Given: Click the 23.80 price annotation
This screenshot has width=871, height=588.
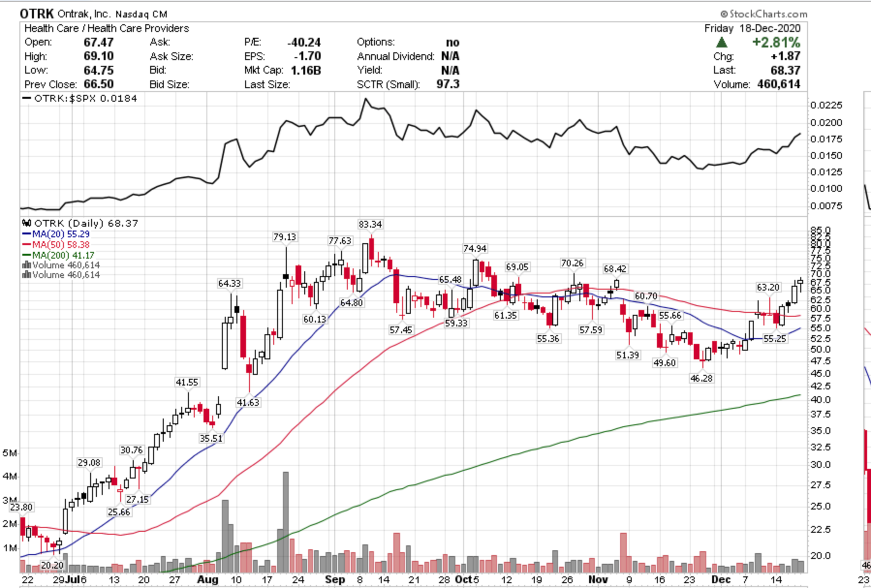Looking at the screenshot, I should click(21, 507).
